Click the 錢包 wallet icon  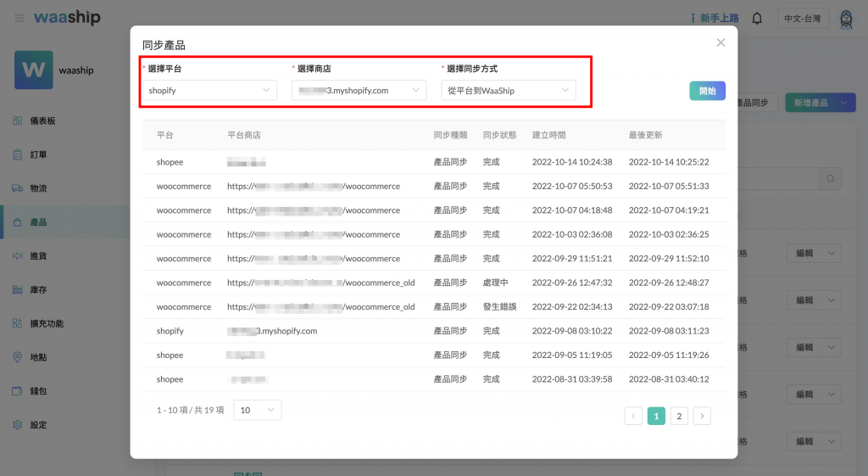tap(18, 391)
